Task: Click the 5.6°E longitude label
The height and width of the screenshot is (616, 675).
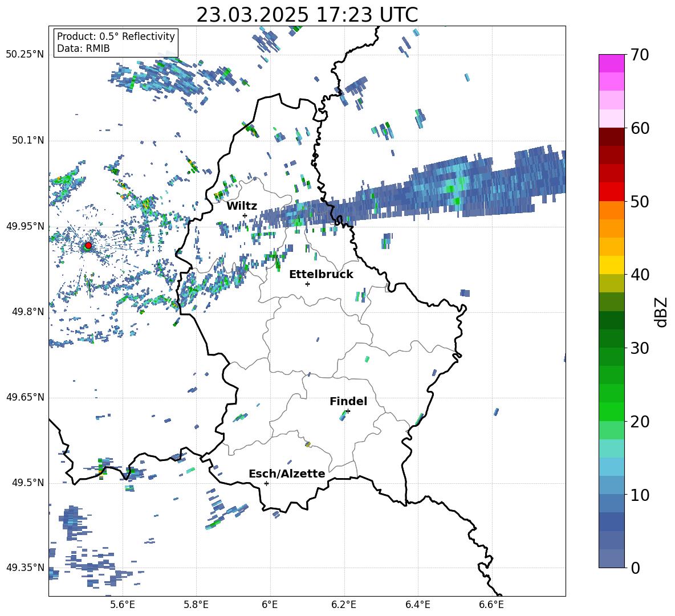Action: 123,605
